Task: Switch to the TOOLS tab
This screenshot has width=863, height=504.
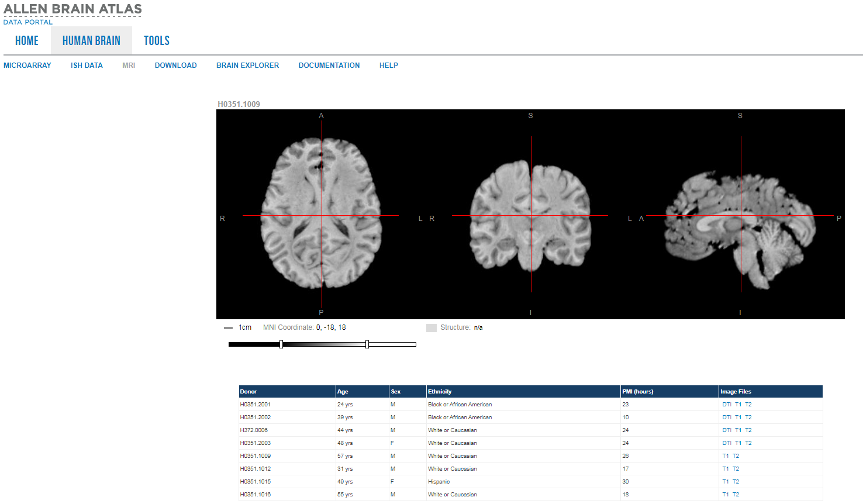Action: point(157,41)
